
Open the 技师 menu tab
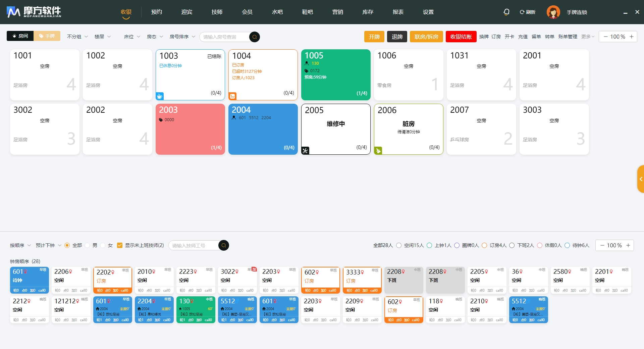(217, 12)
